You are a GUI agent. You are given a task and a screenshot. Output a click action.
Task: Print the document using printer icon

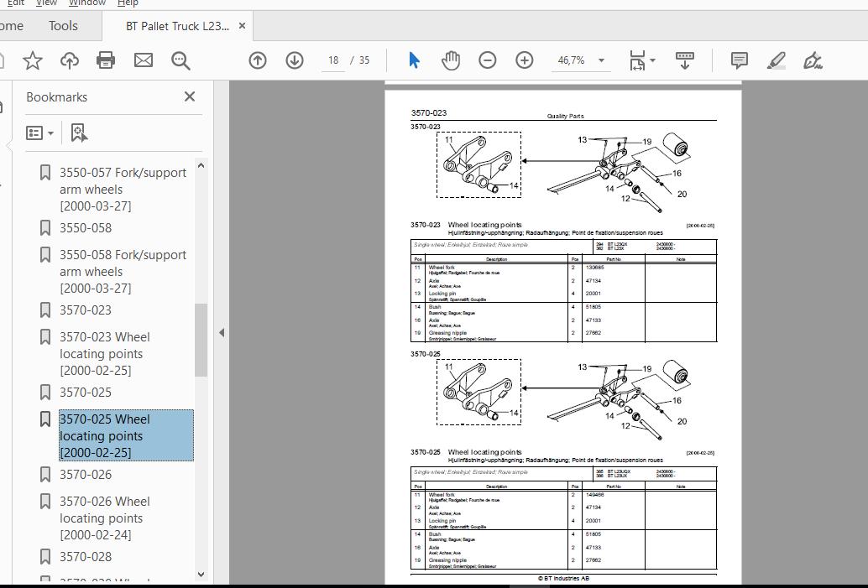(x=106, y=60)
